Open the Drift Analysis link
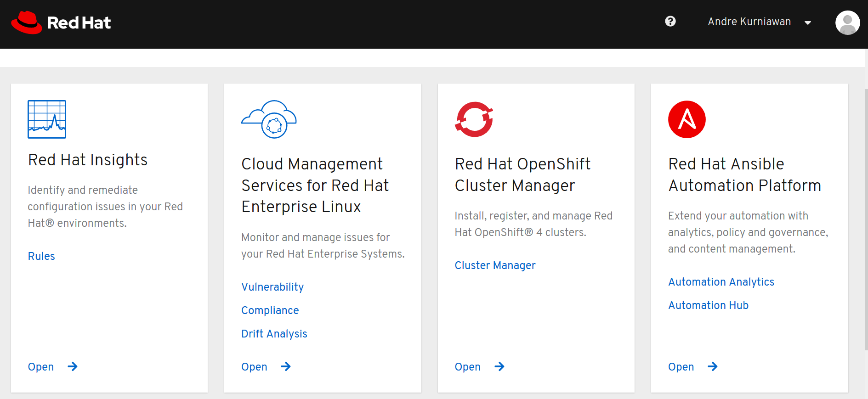Viewport: 868px width, 399px height. click(274, 334)
